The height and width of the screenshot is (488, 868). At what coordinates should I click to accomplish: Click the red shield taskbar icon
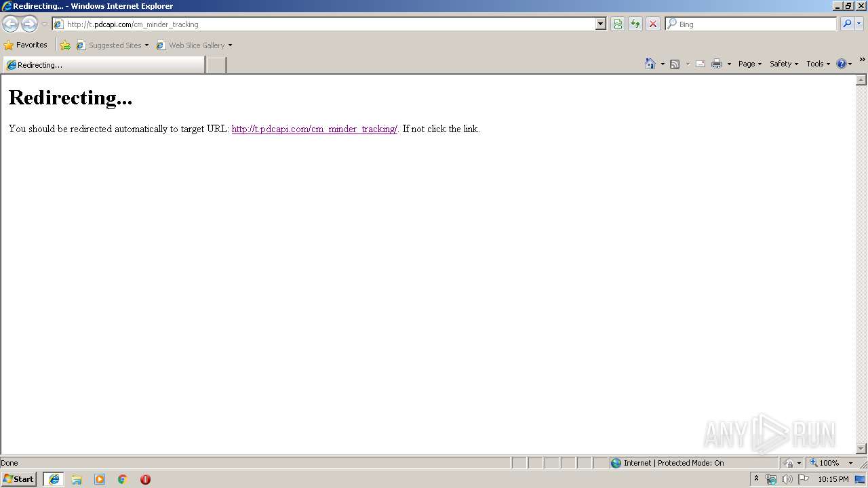(145, 479)
